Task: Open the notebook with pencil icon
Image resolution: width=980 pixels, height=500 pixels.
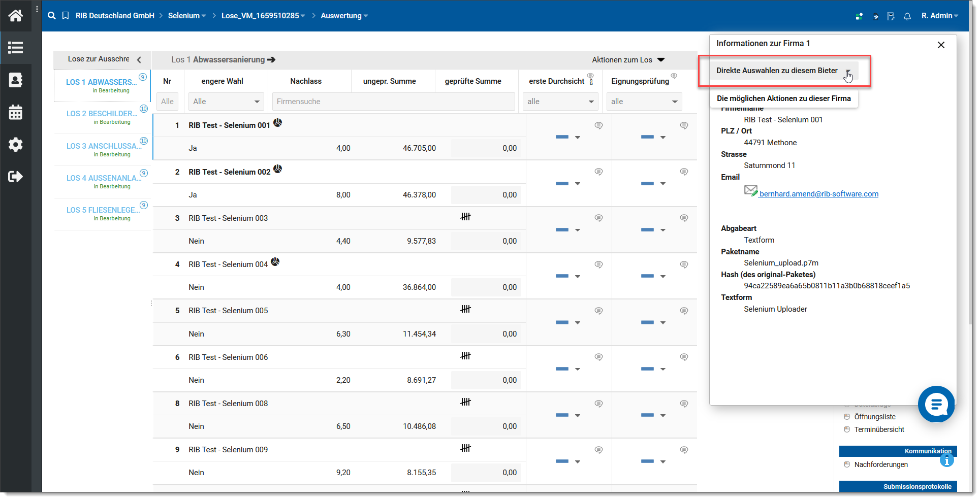Action: [x=891, y=16]
